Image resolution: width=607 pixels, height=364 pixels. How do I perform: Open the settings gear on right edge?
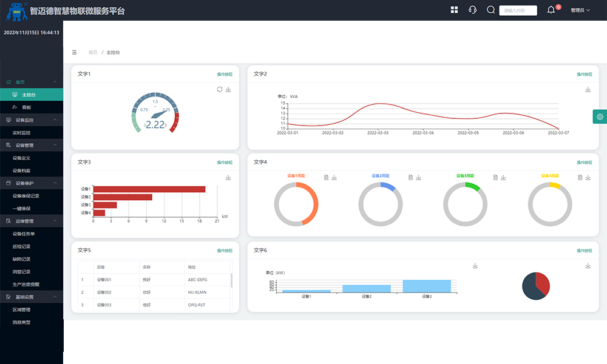point(600,117)
